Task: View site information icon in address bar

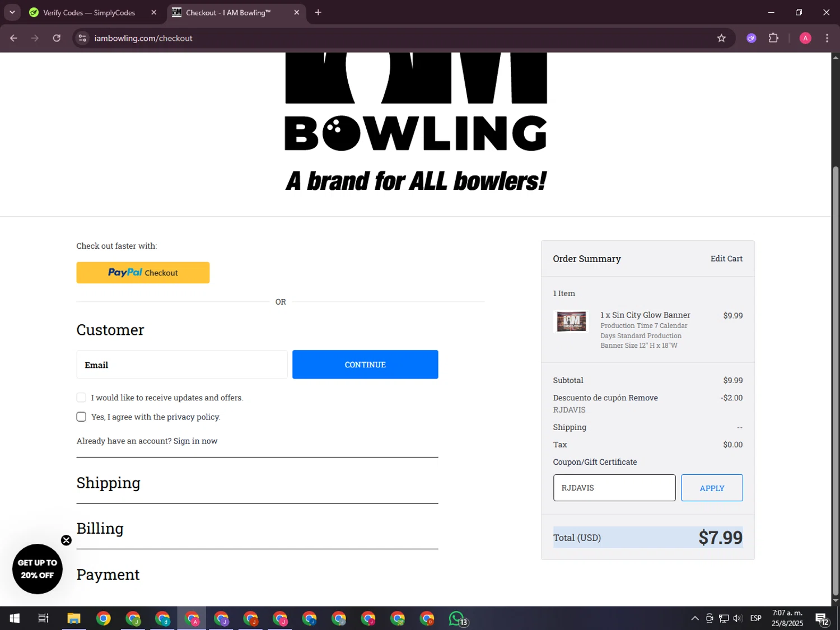Action: [82, 38]
